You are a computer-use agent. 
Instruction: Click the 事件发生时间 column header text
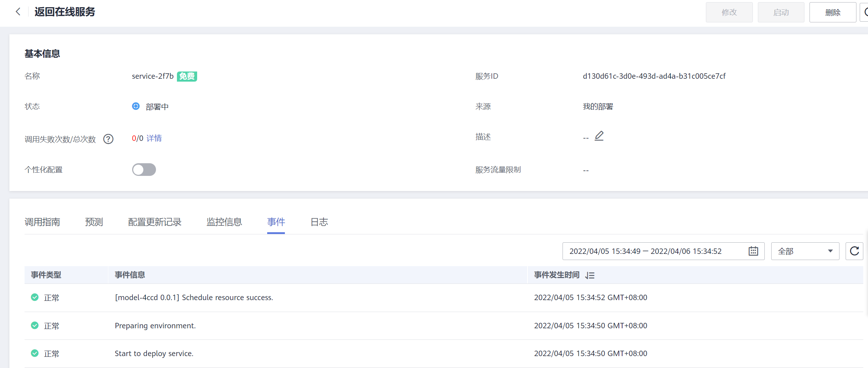(556, 275)
